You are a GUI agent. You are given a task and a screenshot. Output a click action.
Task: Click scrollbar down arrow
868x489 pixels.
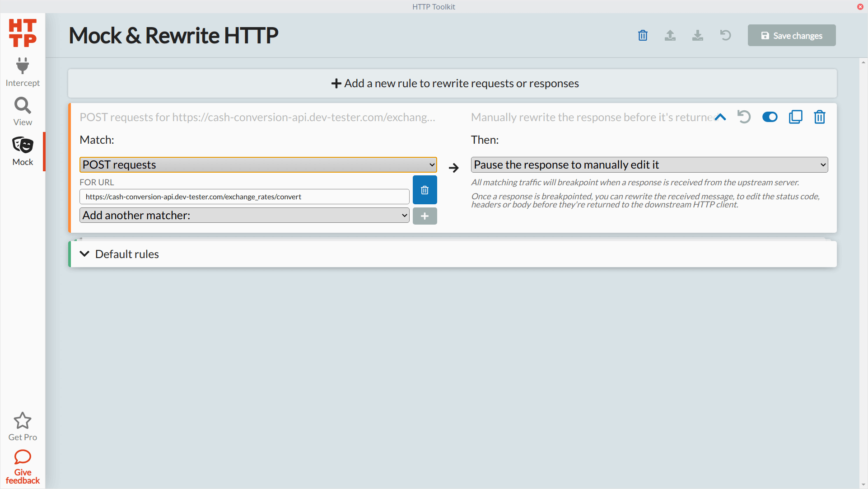[863, 484]
